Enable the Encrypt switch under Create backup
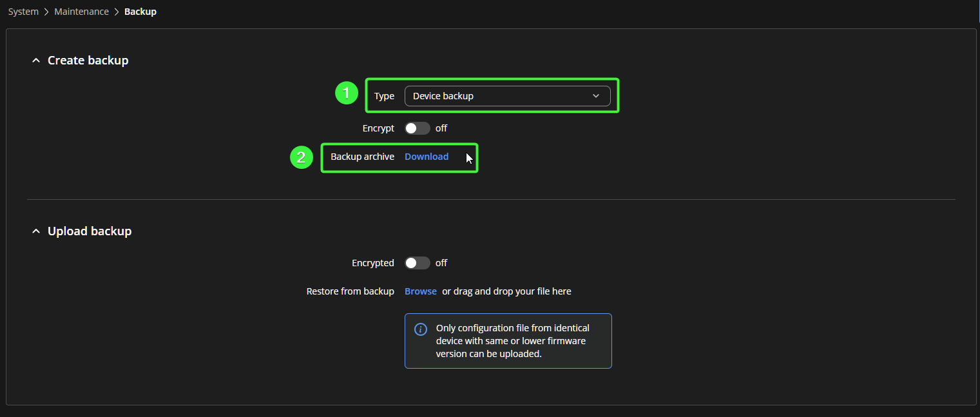 click(x=417, y=128)
